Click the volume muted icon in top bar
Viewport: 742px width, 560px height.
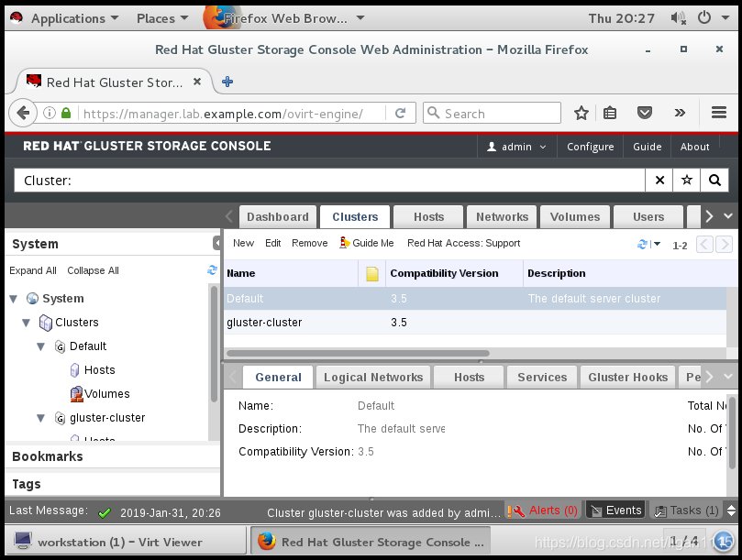click(x=678, y=18)
